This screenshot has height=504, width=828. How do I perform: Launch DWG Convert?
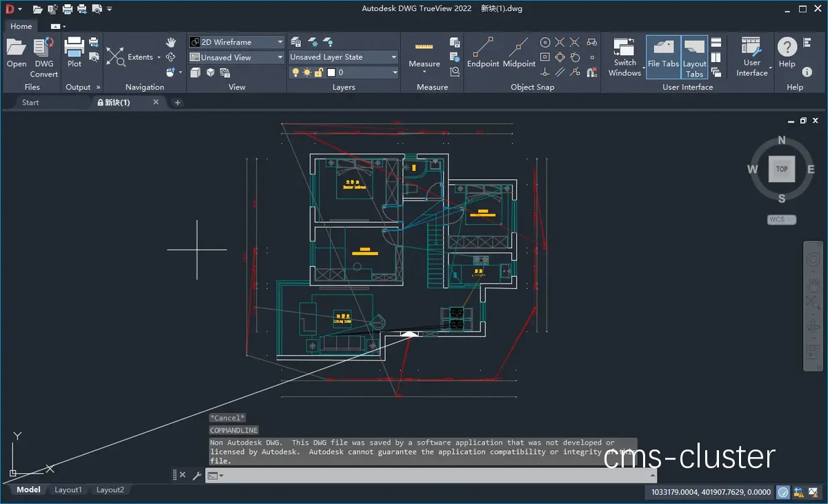(44, 57)
